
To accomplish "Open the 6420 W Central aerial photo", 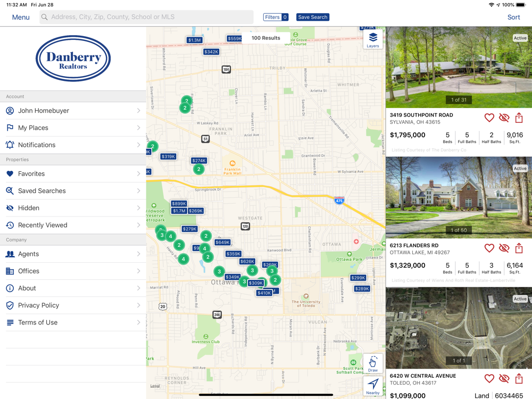I will point(459,328).
